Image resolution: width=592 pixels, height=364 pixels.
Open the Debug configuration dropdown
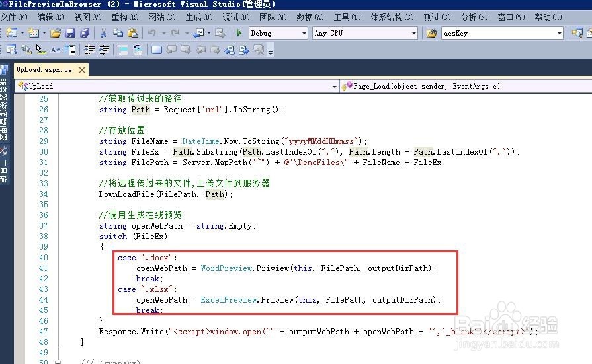coord(278,33)
